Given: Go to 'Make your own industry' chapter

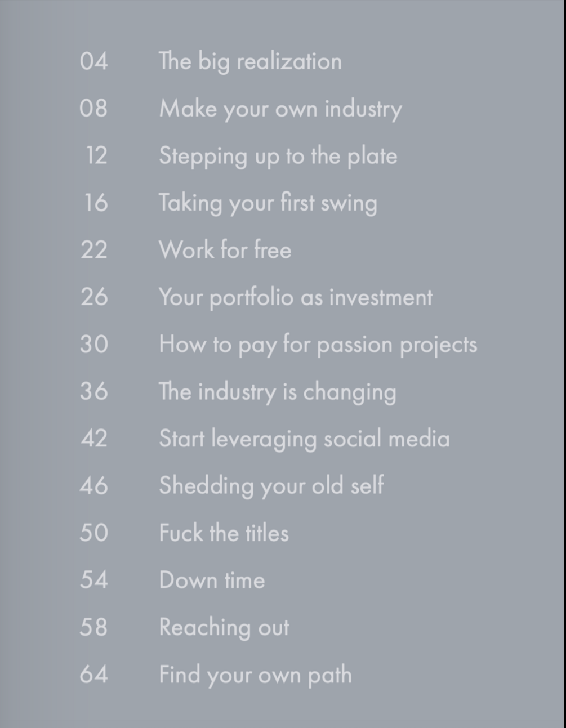Looking at the screenshot, I should tap(280, 109).
